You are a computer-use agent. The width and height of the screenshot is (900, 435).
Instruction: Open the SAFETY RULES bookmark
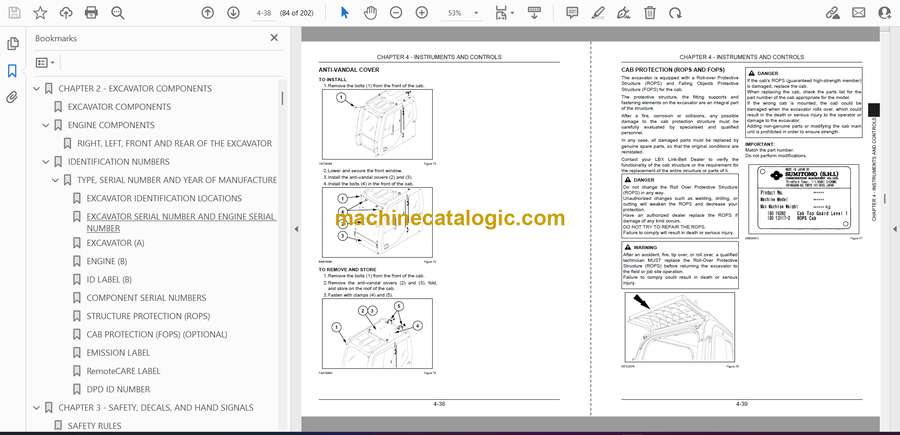(95, 426)
